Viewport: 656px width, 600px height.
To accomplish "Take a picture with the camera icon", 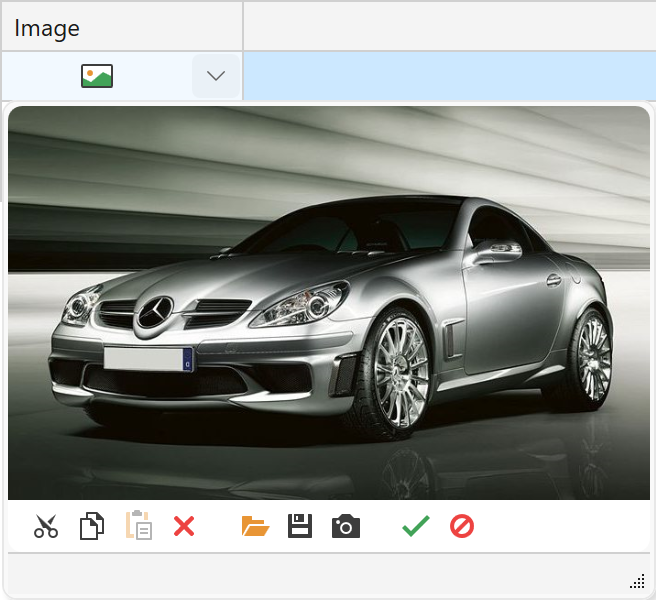I will tap(346, 526).
